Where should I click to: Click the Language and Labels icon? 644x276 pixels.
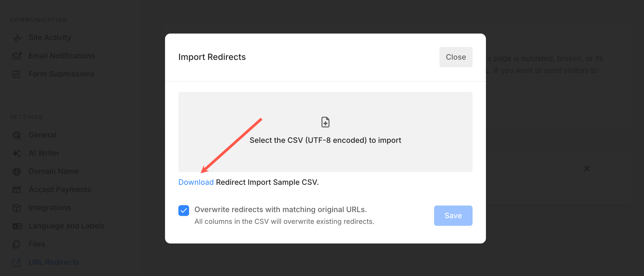[17, 226]
